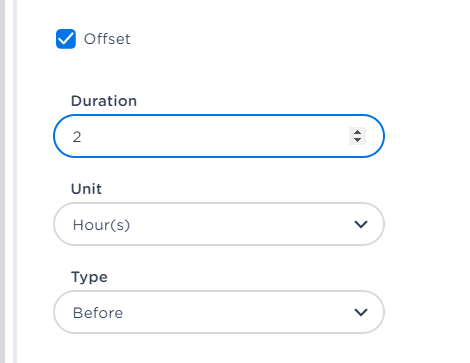Click the Duration field label
470x363 pixels.
pyautogui.click(x=104, y=101)
